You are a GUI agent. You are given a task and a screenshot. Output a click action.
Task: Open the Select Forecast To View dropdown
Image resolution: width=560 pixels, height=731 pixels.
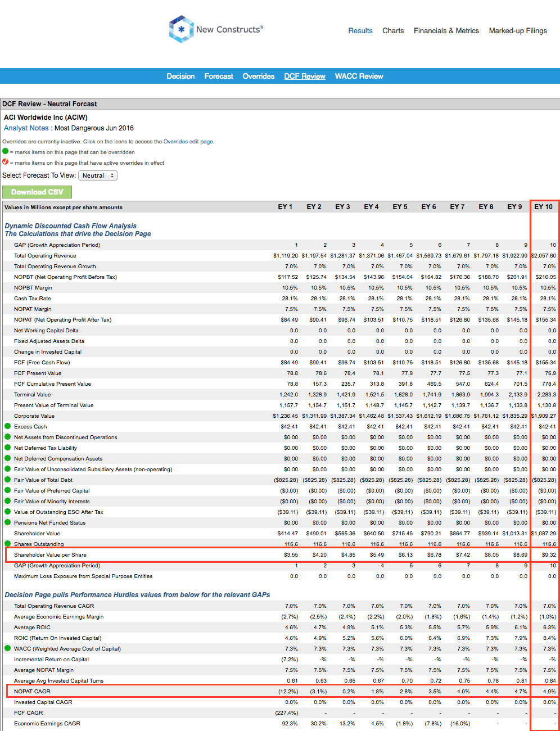[x=98, y=175]
